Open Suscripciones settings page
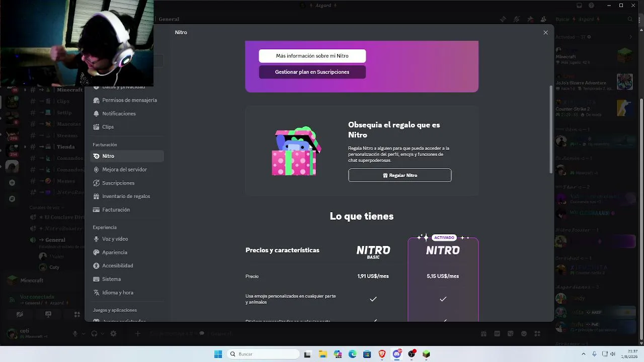 [x=127, y=183]
